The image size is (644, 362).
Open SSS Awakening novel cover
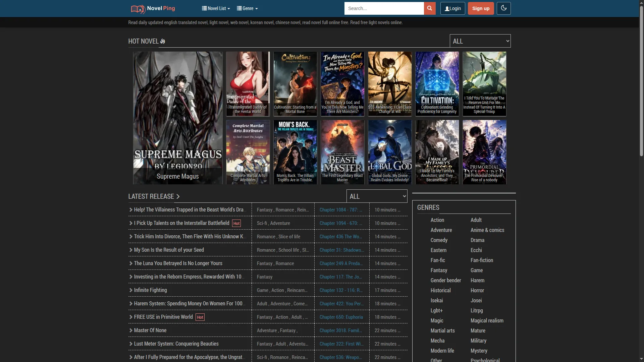click(x=390, y=84)
